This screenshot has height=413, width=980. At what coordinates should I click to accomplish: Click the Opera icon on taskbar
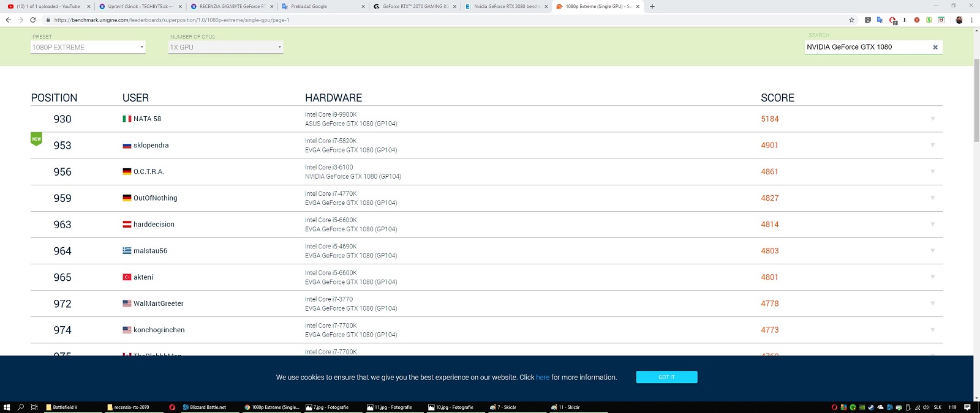(172, 407)
